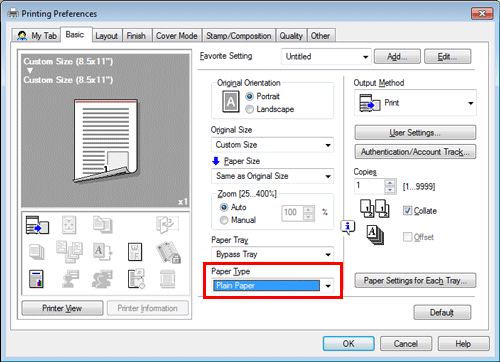Switch to the Cover Mode tab

click(x=177, y=36)
